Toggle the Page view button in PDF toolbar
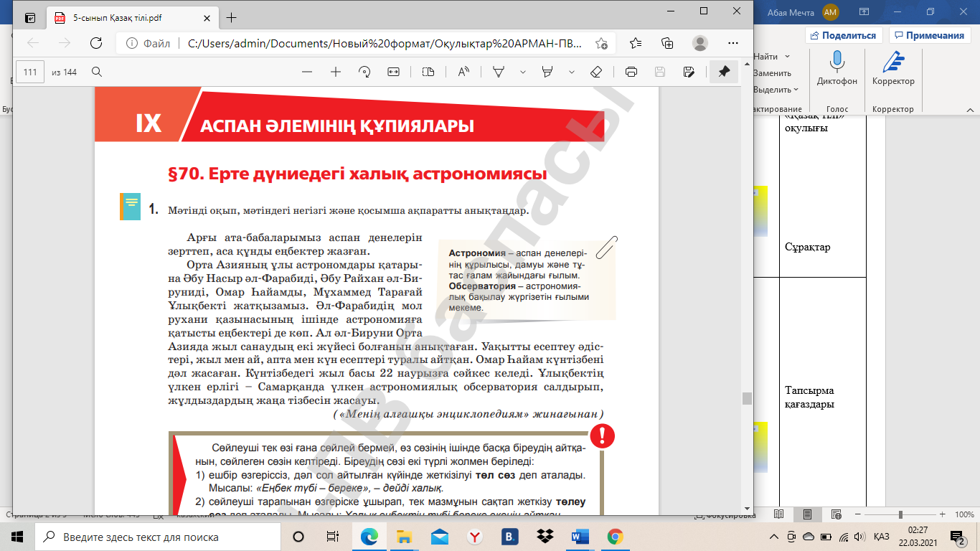This screenshot has width=980, height=551. (x=428, y=72)
